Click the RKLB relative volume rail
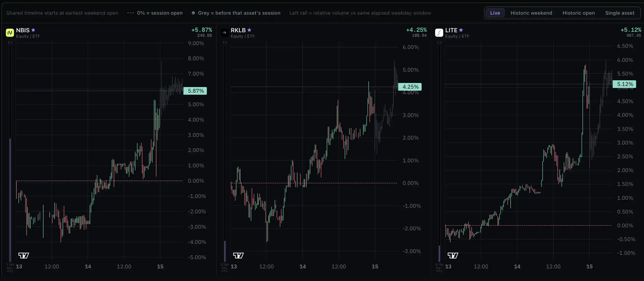 225,153
